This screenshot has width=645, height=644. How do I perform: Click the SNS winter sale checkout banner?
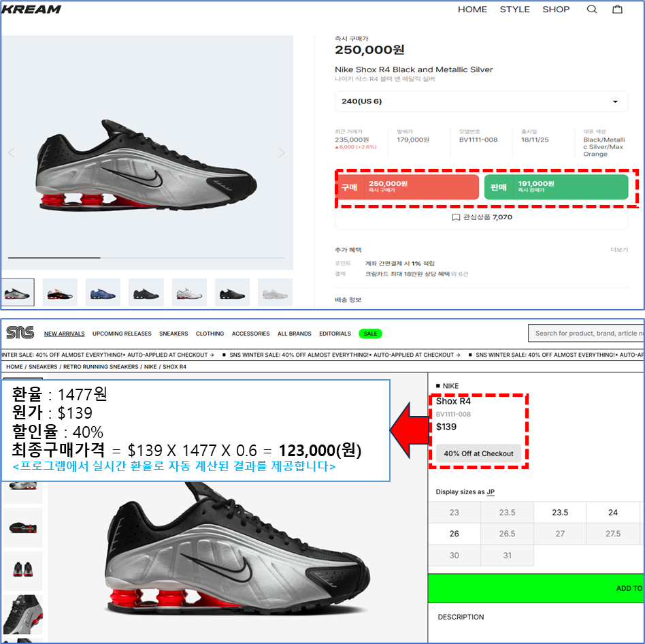click(322, 355)
